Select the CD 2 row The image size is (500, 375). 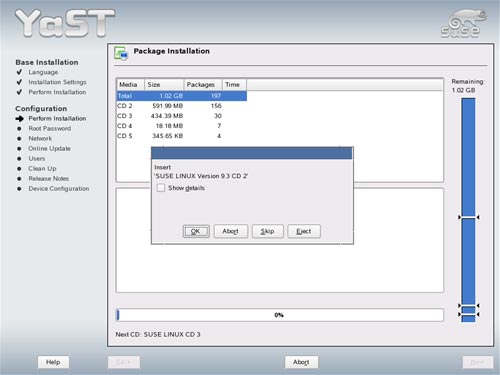tap(182, 106)
